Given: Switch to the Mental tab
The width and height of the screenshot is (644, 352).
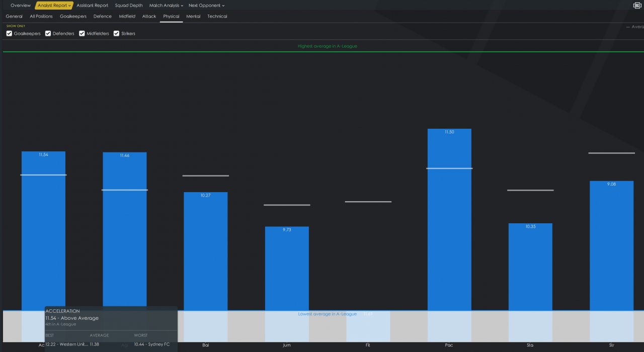Looking at the screenshot, I should click(193, 17).
